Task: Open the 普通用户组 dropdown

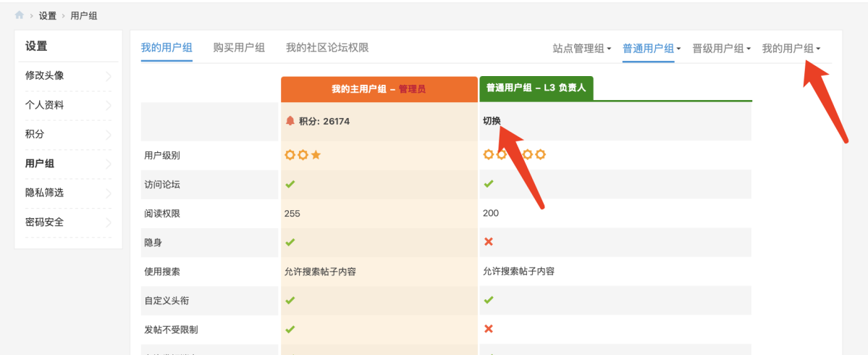Action: click(652, 49)
